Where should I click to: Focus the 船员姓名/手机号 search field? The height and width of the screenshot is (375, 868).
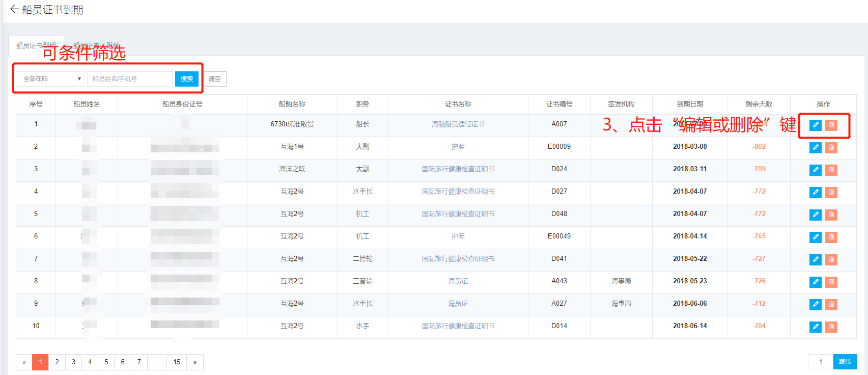coord(130,79)
